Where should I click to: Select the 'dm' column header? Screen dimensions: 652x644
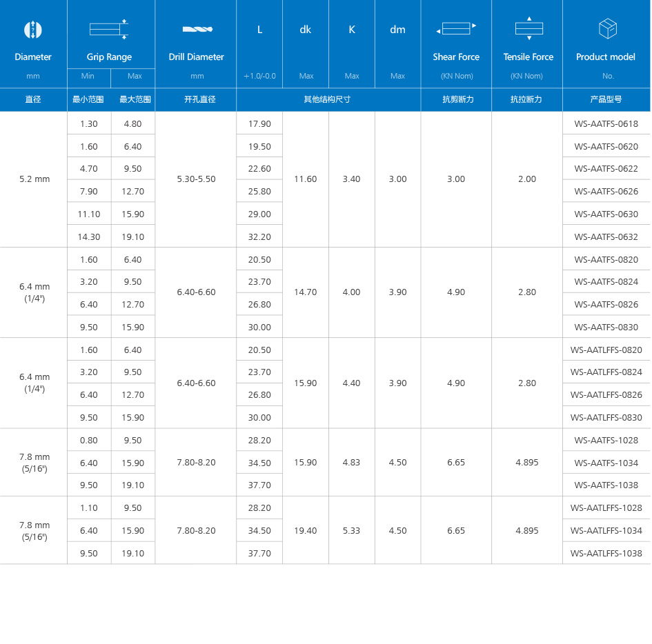tap(397, 30)
